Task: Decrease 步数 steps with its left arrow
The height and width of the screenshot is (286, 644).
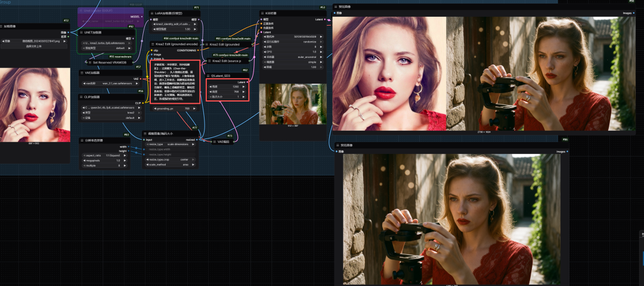Action: (265, 47)
